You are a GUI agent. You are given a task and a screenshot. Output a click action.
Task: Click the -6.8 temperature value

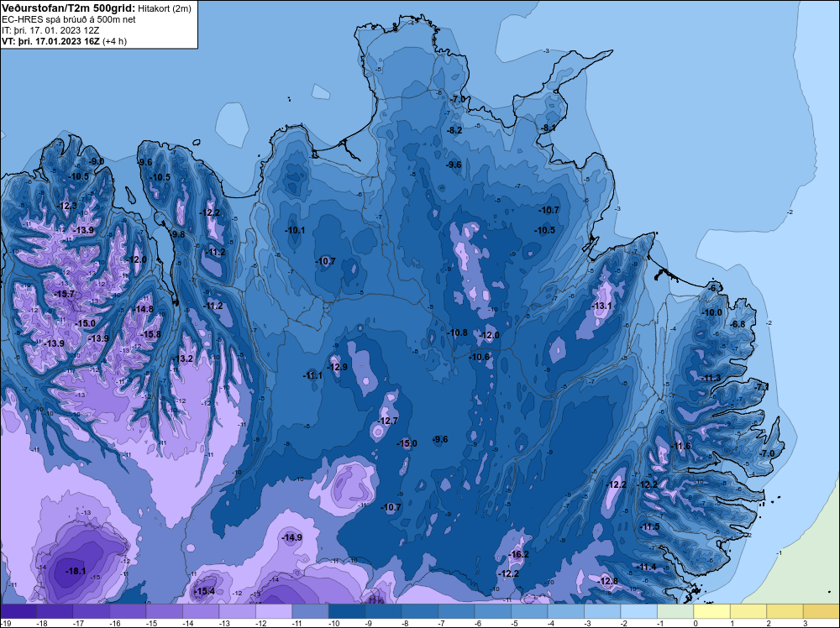738,324
